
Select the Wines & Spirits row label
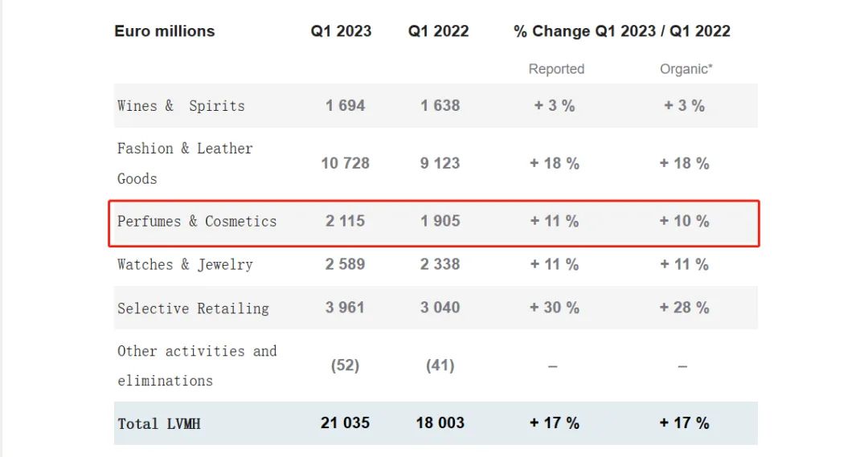coord(181,105)
